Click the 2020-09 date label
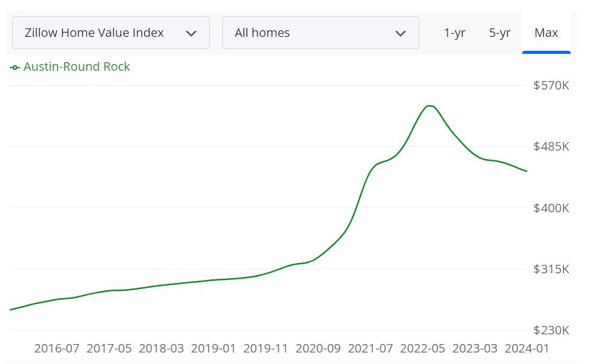The image size is (590, 364). [x=318, y=349]
